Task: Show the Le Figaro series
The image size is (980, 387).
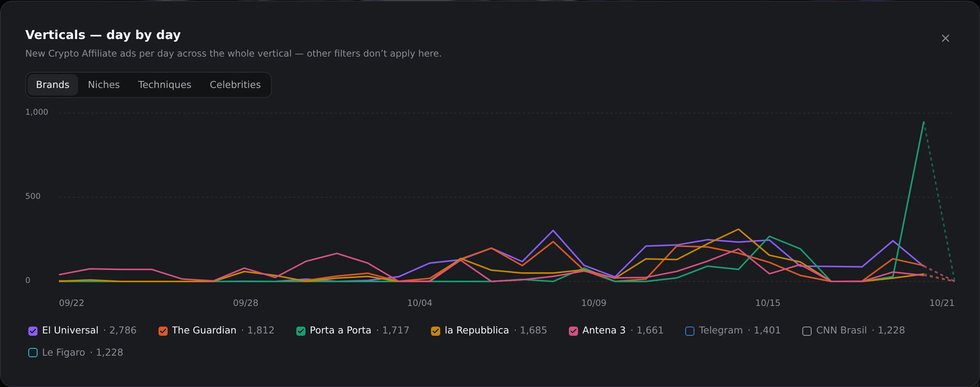Action: click(x=33, y=353)
